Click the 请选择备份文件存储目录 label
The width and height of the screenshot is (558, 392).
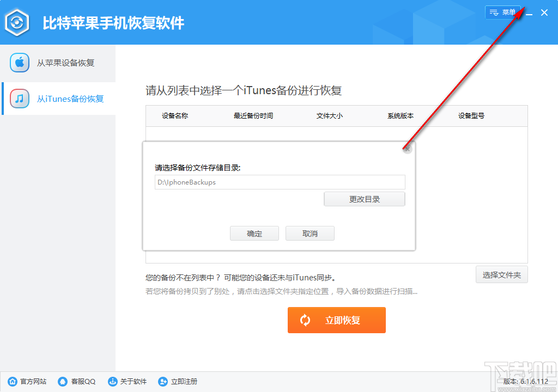(x=197, y=168)
